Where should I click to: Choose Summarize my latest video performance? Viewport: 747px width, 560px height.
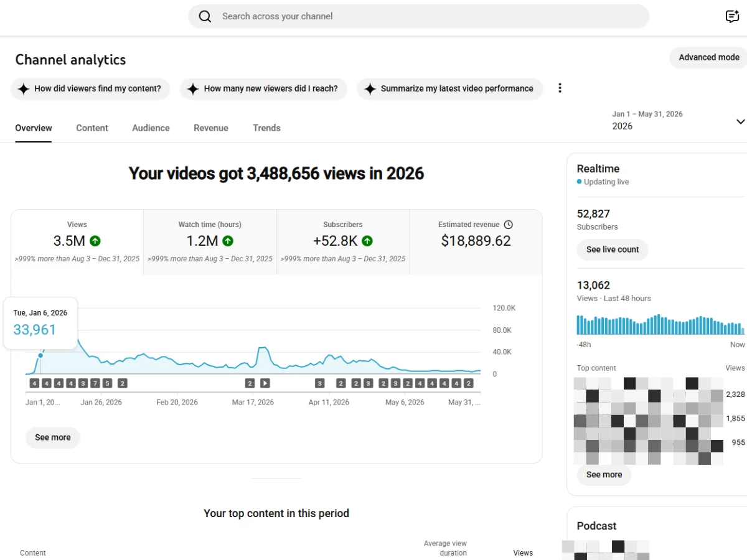449,88
